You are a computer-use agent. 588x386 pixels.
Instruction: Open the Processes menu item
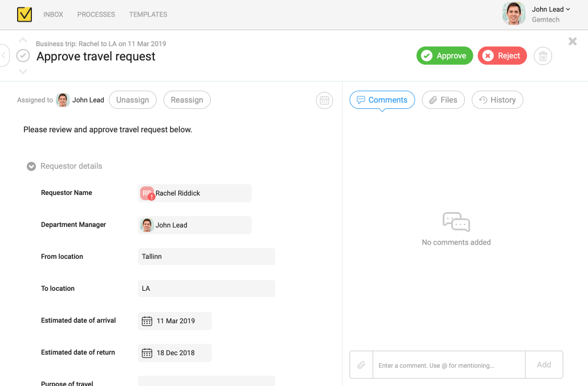click(x=96, y=14)
